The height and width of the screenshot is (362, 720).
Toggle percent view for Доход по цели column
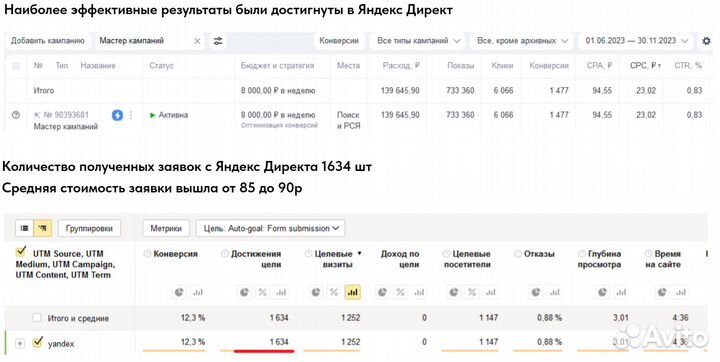click(x=400, y=292)
